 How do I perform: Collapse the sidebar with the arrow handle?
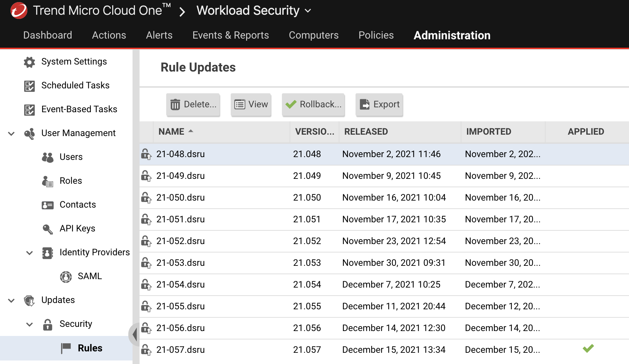pos(134,335)
